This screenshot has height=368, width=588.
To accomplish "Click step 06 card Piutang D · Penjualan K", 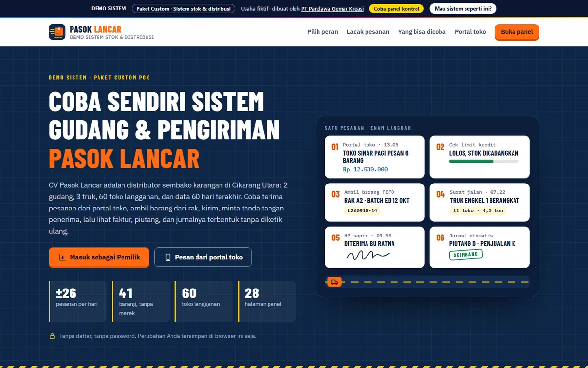I will pyautogui.click(x=480, y=247).
